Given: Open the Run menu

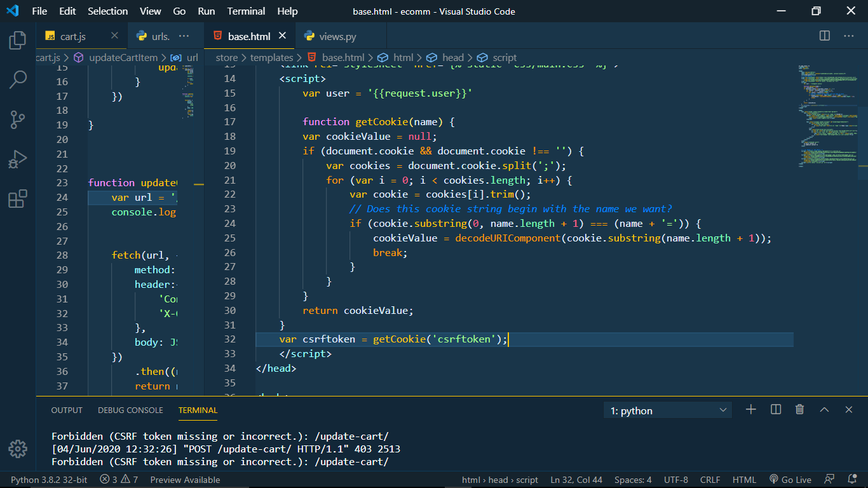Looking at the screenshot, I should [x=207, y=11].
